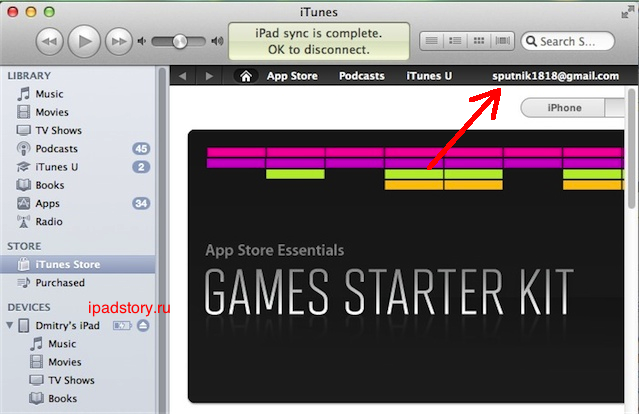This screenshot has width=639, height=414.
Task: Enter full screen with corner arrows icon
Action: click(x=628, y=12)
